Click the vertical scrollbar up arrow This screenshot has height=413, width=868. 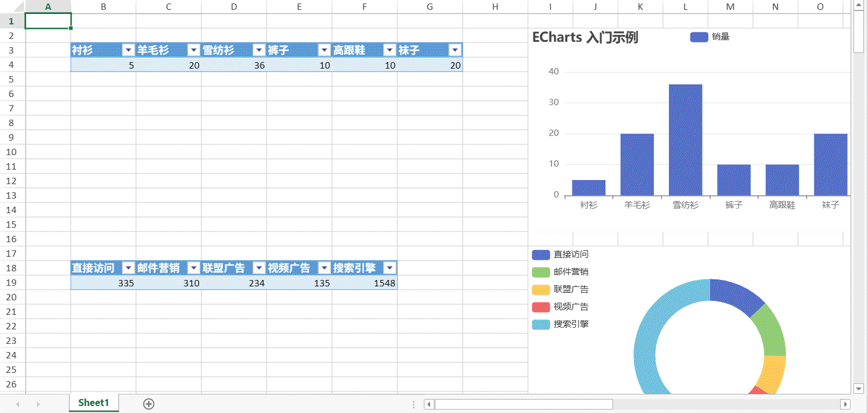point(859,6)
